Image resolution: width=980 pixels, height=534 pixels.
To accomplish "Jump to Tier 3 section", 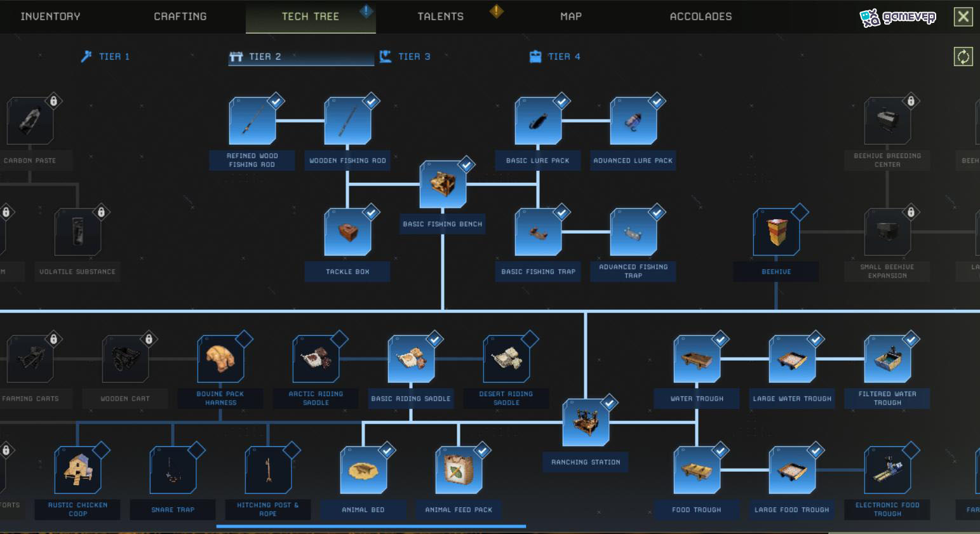I will (x=405, y=57).
